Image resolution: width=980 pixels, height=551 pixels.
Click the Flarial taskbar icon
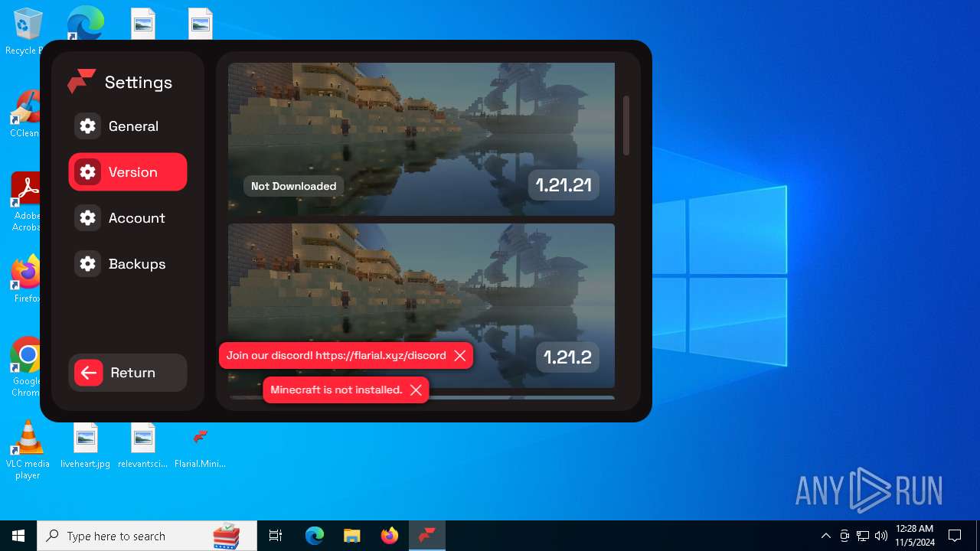pos(426,536)
